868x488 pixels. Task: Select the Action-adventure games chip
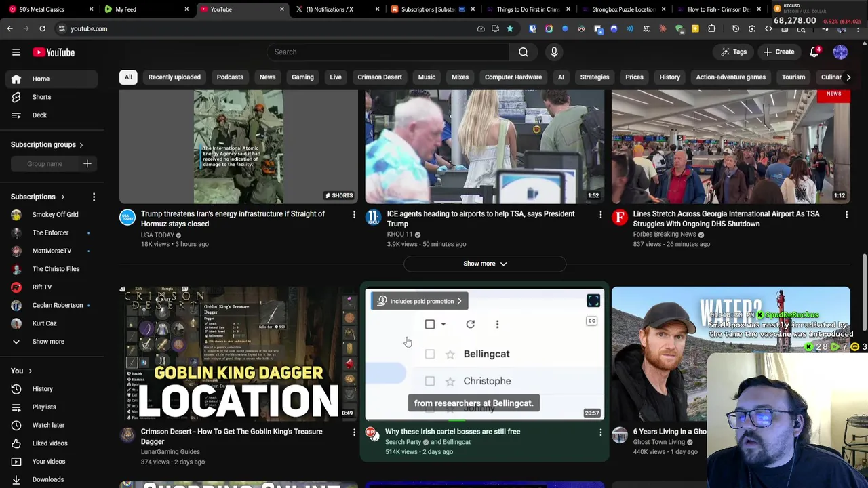pyautogui.click(x=730, y=77)
